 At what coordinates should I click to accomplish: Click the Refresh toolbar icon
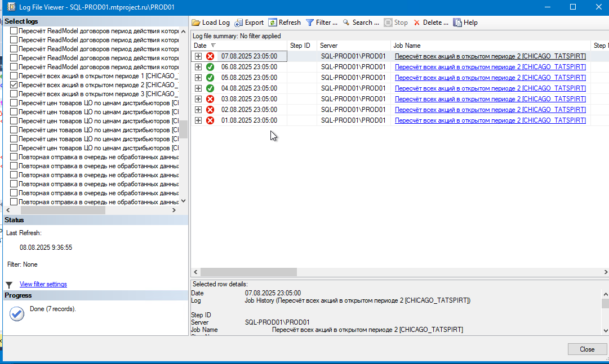(x=273, y=23)
